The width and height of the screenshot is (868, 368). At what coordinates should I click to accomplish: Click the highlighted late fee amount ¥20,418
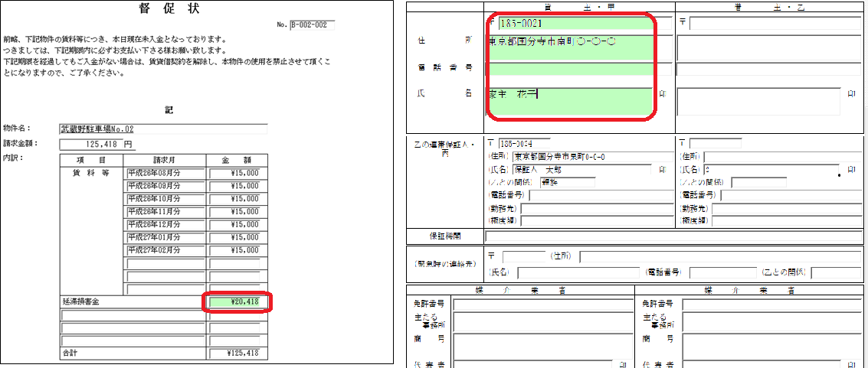(237, 302)
